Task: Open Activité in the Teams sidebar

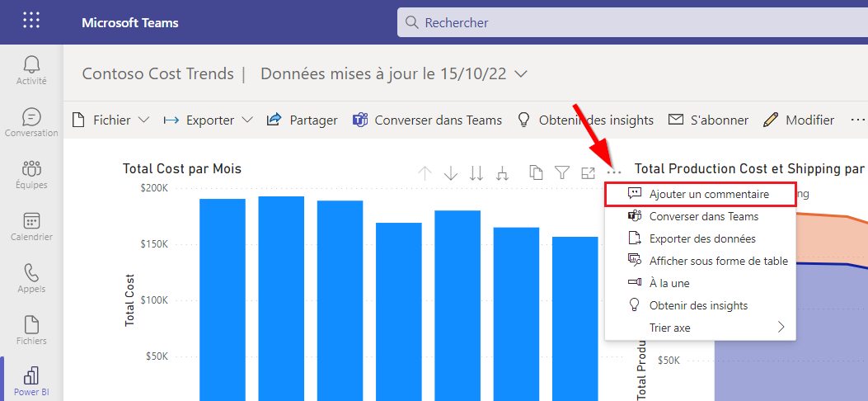Action: 31,70
